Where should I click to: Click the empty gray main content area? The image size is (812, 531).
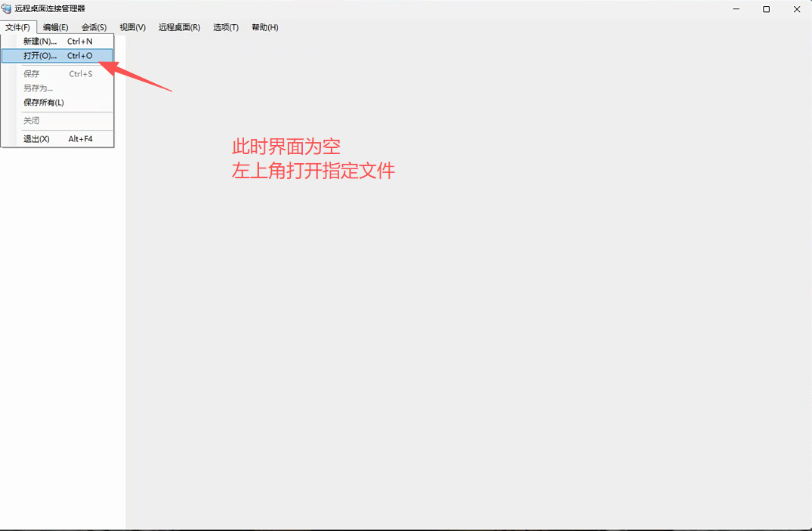pyautogui.click(x=468, y=340)
